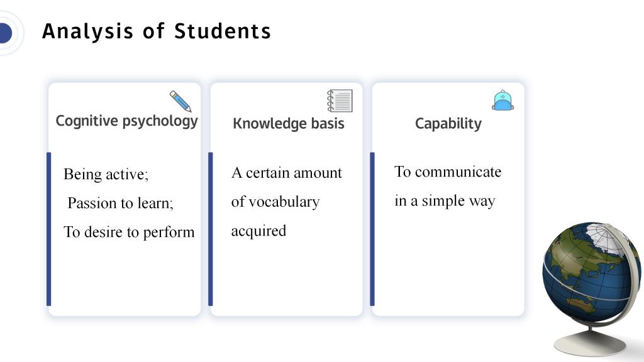
Task: Select the 'Analysis of Students' title
Action: pos(157,31)
